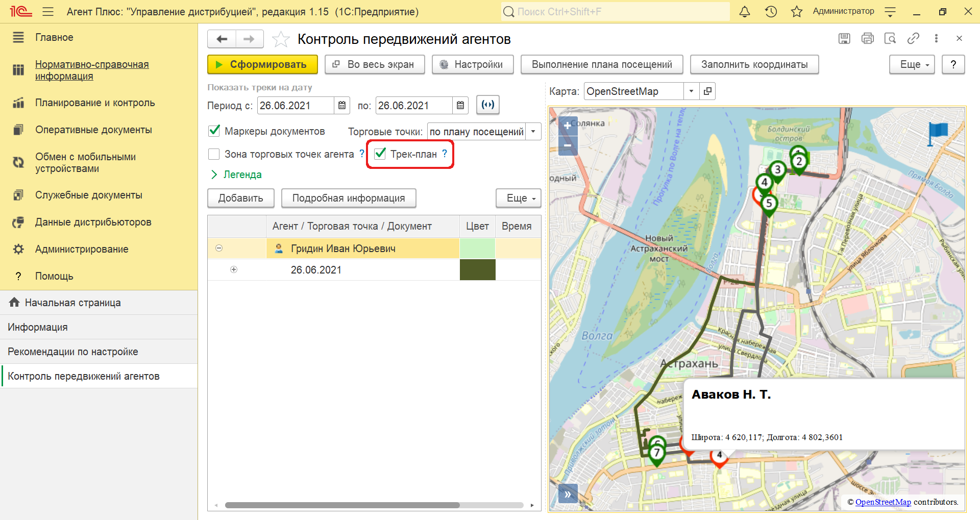Open the Карта provider dropdown
Image resolution: width=980 pixels, height=520 pixels.
(x=691, y=91)
